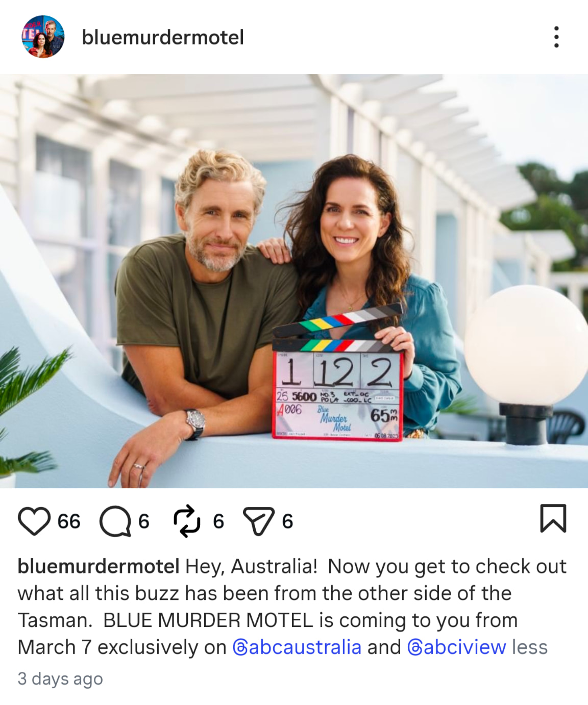Click the clapperboard in the post photo
This screenshot has height=705, width=588.
click(338, 375)
